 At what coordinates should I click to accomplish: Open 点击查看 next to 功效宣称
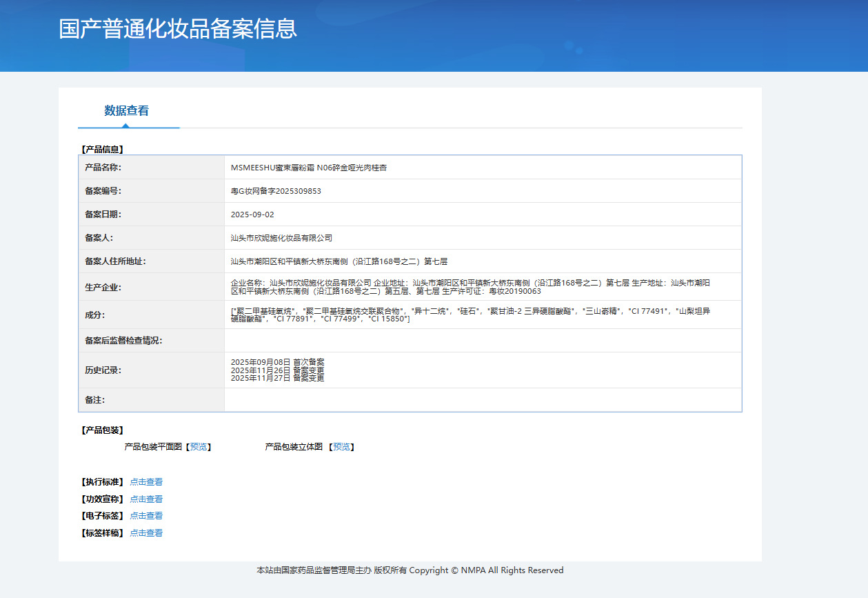tap(146, 499)
